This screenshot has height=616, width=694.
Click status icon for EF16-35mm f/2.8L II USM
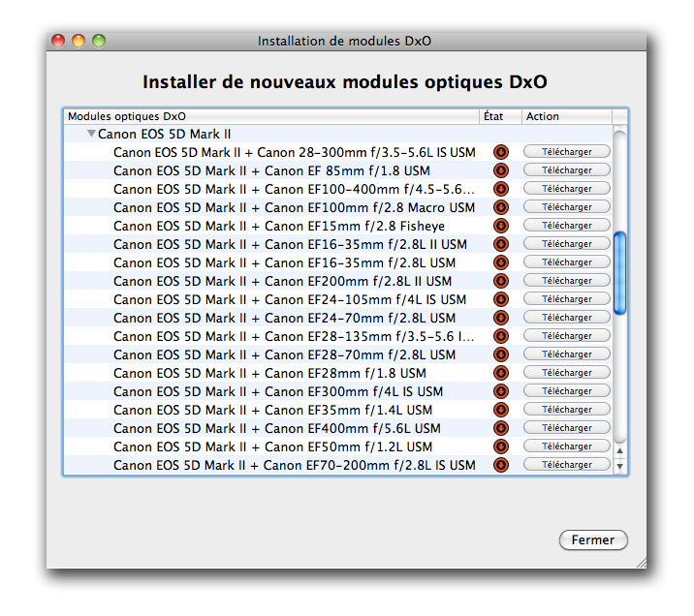pyautogui.click(x=500, y=244)
